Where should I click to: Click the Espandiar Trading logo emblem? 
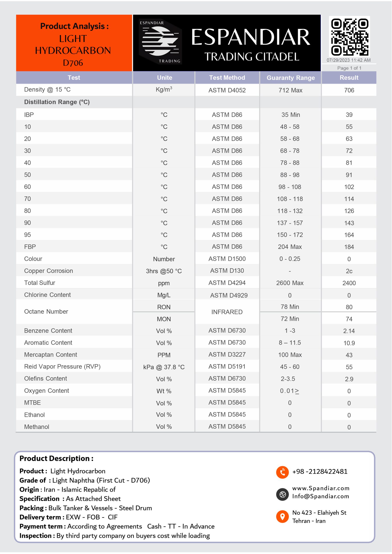160,42
